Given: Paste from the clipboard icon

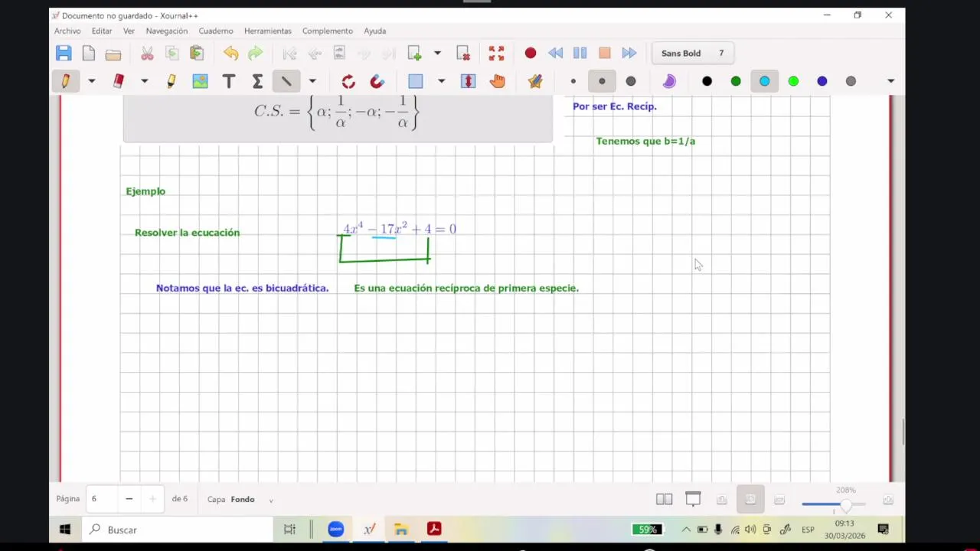Looking at the screenshot, I should pyautogui.click(x=197, y=53).
